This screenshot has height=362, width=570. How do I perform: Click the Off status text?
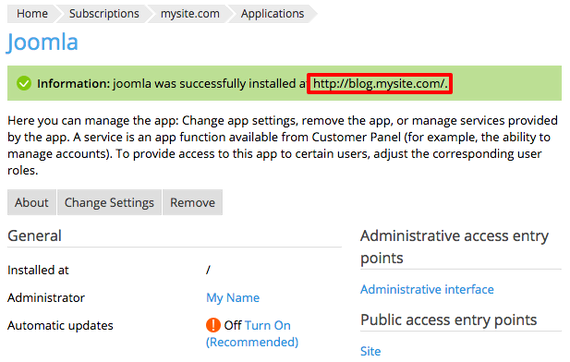tap(233, 325)
